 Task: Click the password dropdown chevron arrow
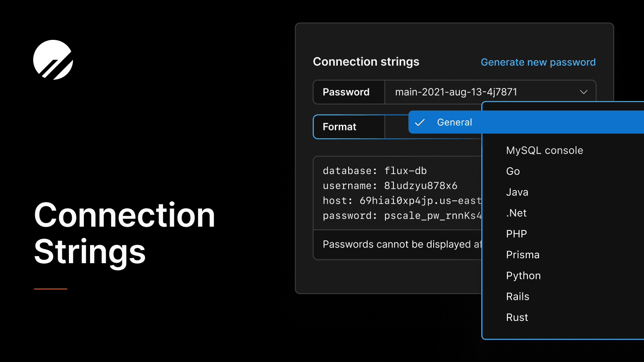click(584, 92)
